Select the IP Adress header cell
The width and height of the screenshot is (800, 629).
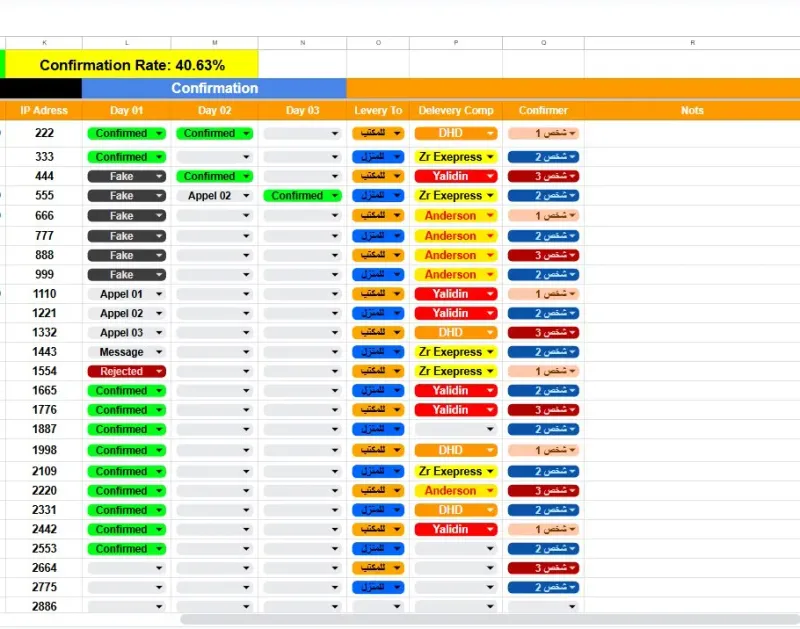click(44, 110)
